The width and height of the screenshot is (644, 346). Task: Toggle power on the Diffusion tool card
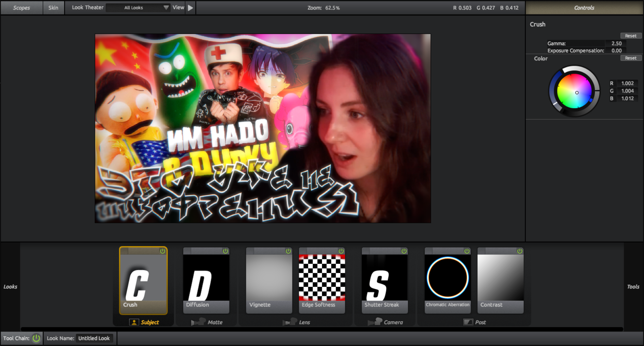pyautogui.click(x=225, y=251)
